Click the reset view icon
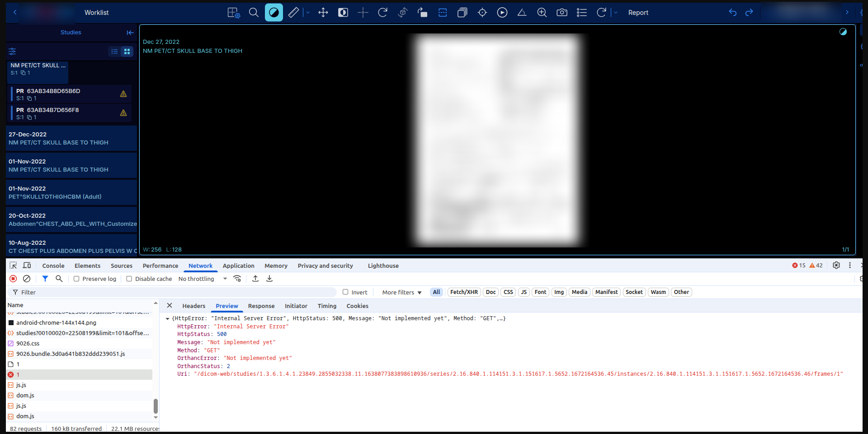 click(601, 13)
